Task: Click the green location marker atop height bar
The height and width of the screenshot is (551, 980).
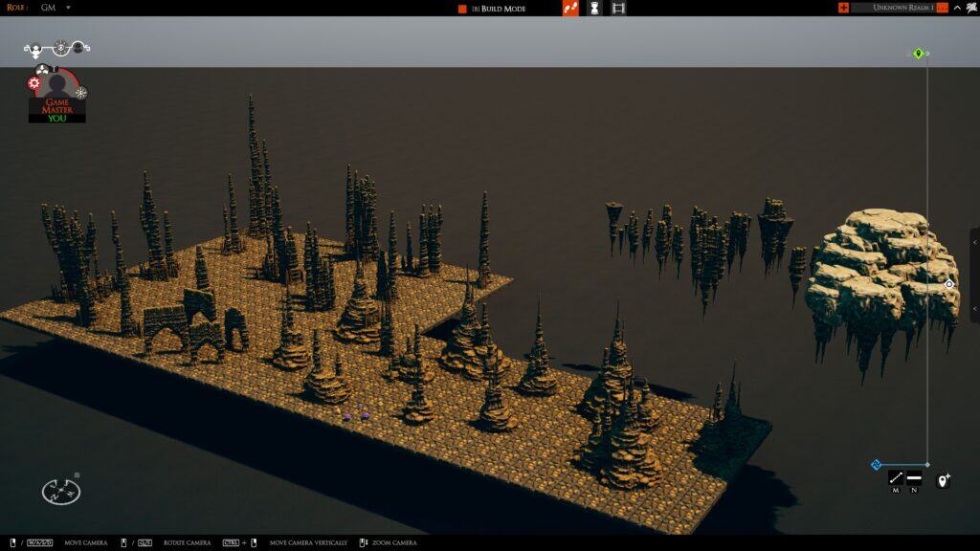Action: pos(918,54)
